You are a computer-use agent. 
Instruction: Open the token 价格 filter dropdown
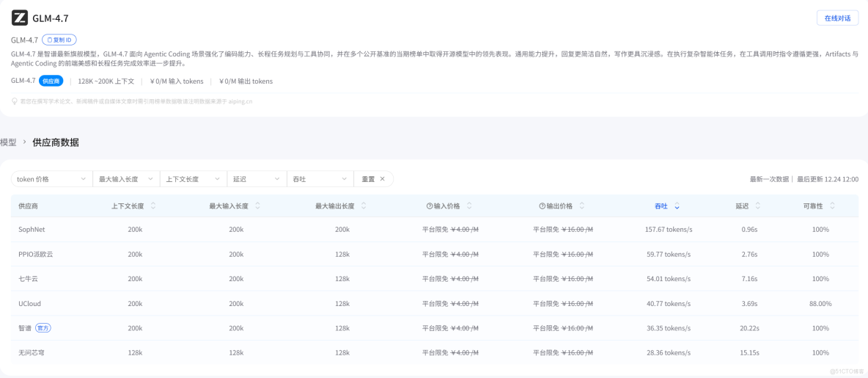click(51, 179)
